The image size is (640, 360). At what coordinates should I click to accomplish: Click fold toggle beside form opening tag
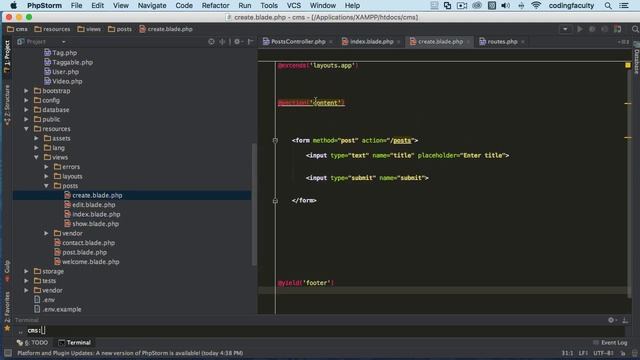click(x=275, y=140)
